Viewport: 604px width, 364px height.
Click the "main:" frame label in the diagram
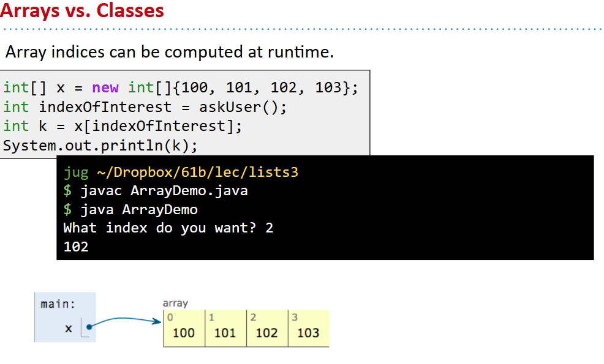[58, 304]
